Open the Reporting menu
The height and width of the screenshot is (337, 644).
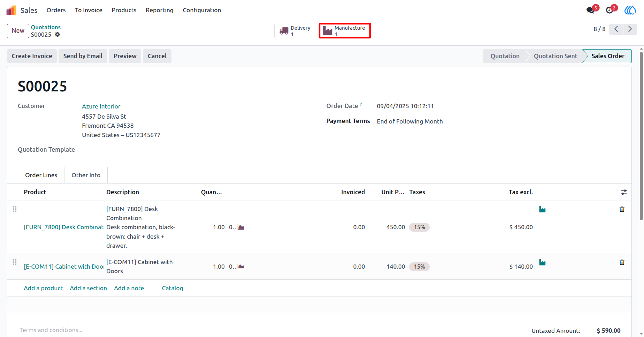click(x=160, y=10)
